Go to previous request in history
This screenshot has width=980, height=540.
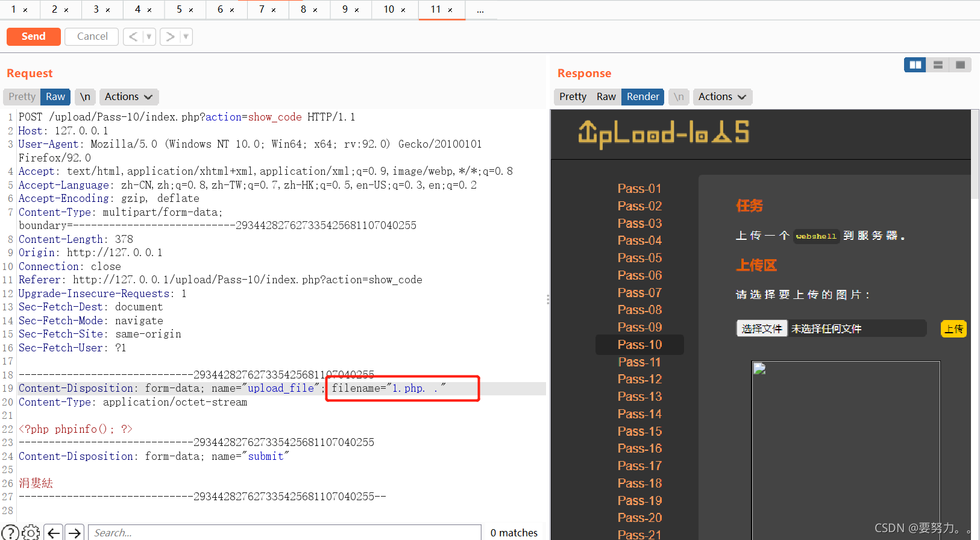[133, 36]
